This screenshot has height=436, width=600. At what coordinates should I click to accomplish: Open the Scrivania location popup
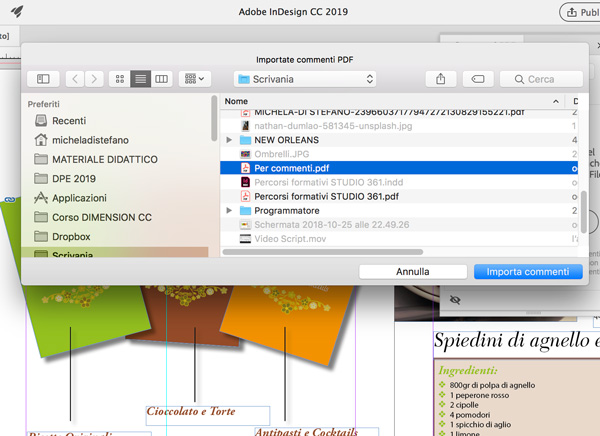[x=305, y=79]
